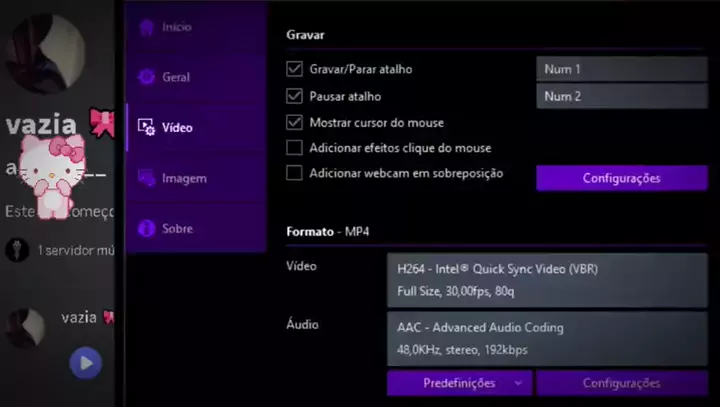The height and width of the screenshot is (407, 720).
Task: Click the pink bow icon beside vazia
Action: (102, 124)
